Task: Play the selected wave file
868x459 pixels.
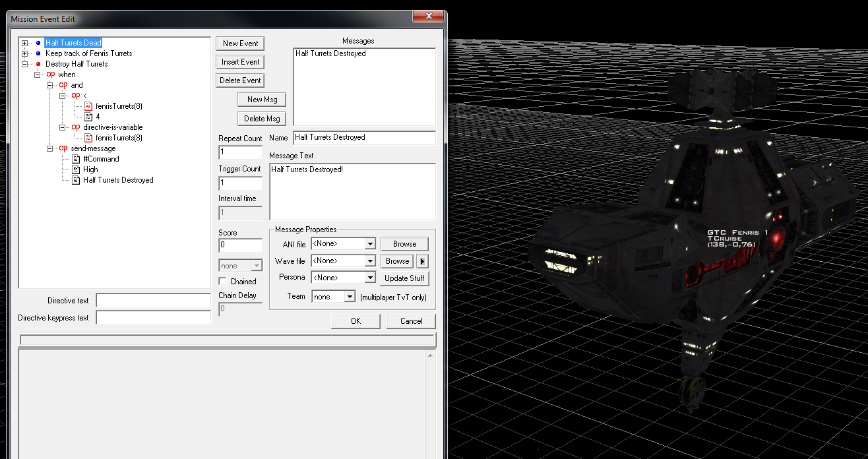Action: [x=423, y=261]
